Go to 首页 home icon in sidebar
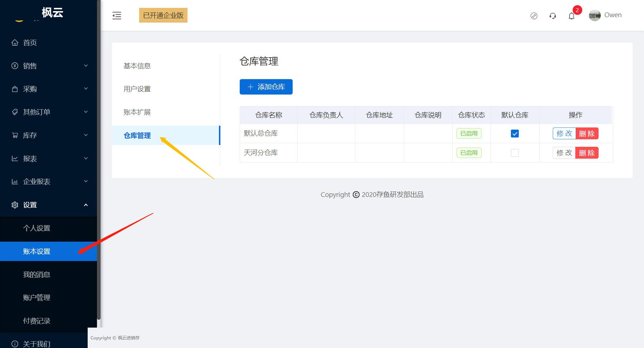The height and width of the screenshot is (348, 644). 15,43
